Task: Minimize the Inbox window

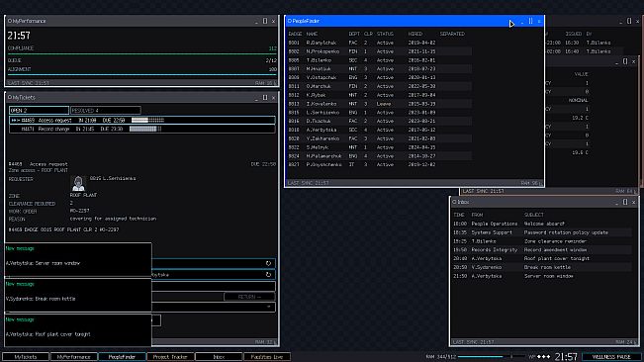Action: coord(616,202)
